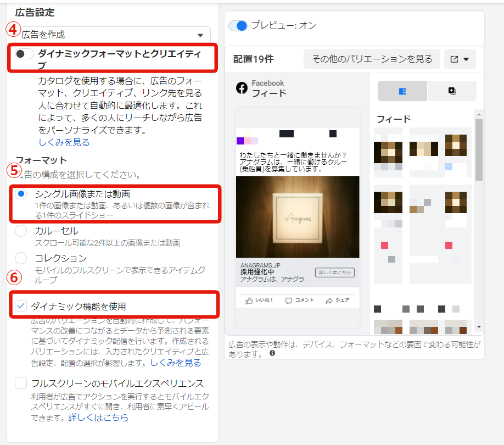Click the いいね! thumbs-up icon
The width and height of the screenshot is (504, 445).
coord(249,301)
